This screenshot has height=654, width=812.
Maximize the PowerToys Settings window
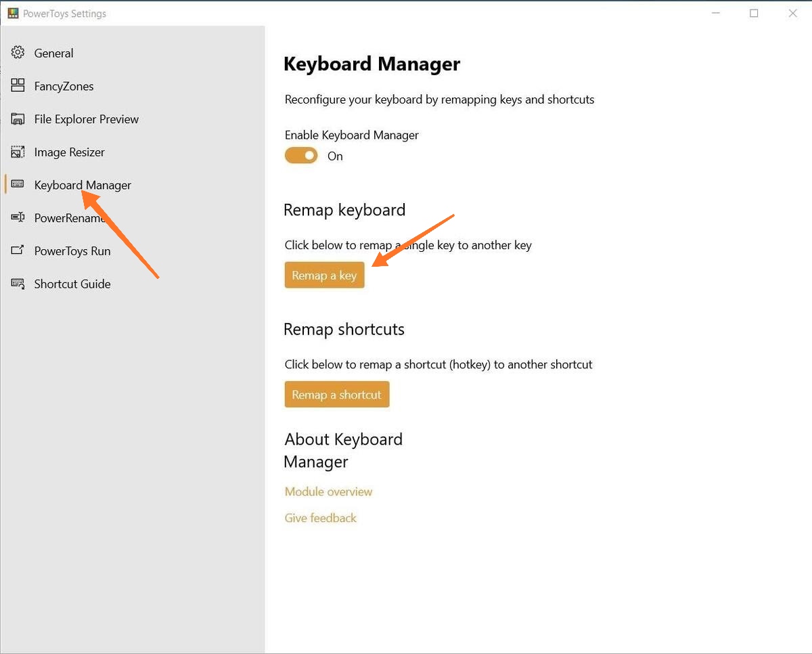point(754,14)
